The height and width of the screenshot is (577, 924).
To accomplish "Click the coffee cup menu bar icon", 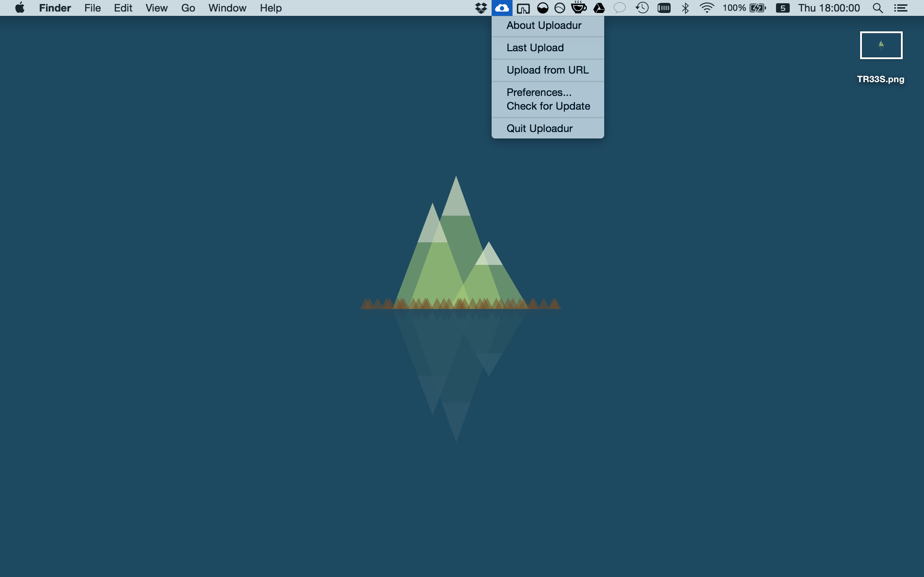I will pos(579,8).
